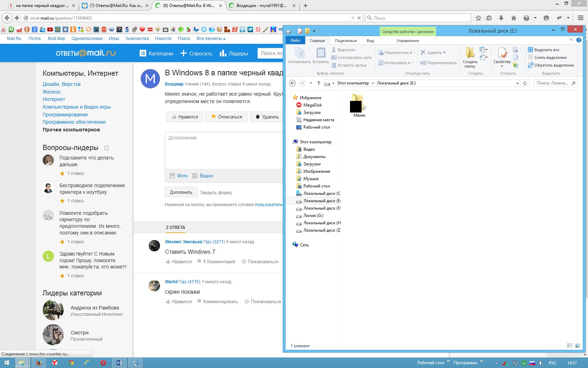This screenshot has width=588, height=368.
Task: Go back in the browser
Action: [7, 18]
